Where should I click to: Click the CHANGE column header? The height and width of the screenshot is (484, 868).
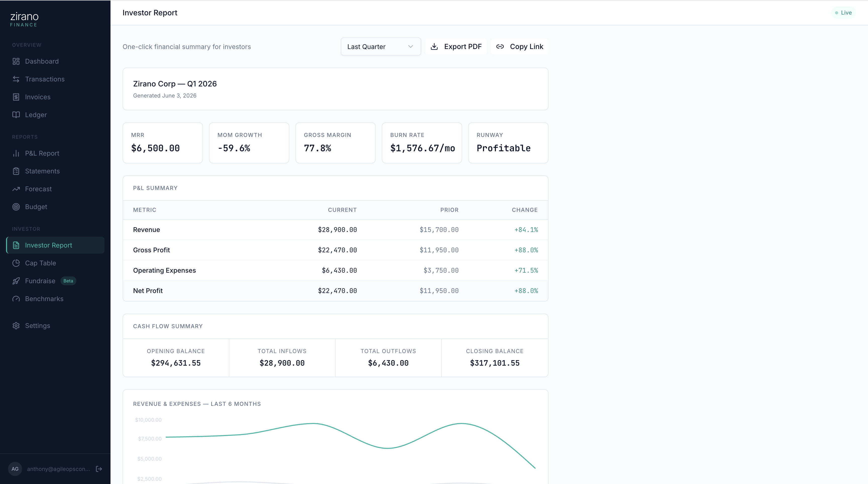[x=525, y=210]
